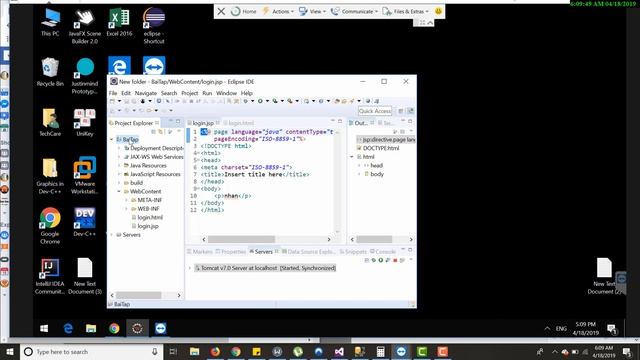Toggle Link with Editor in Project Explorer
This screenshot has height=360, width=640.
tap(161, 131)
